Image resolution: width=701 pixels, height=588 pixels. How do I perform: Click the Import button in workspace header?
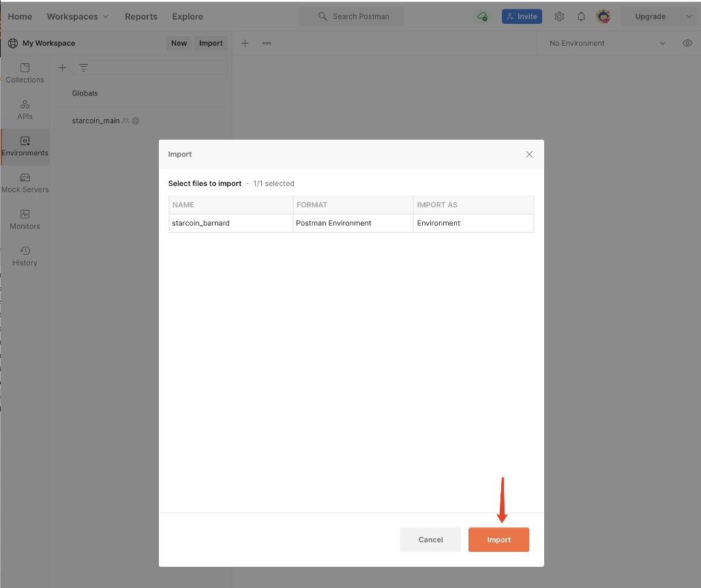211,43
